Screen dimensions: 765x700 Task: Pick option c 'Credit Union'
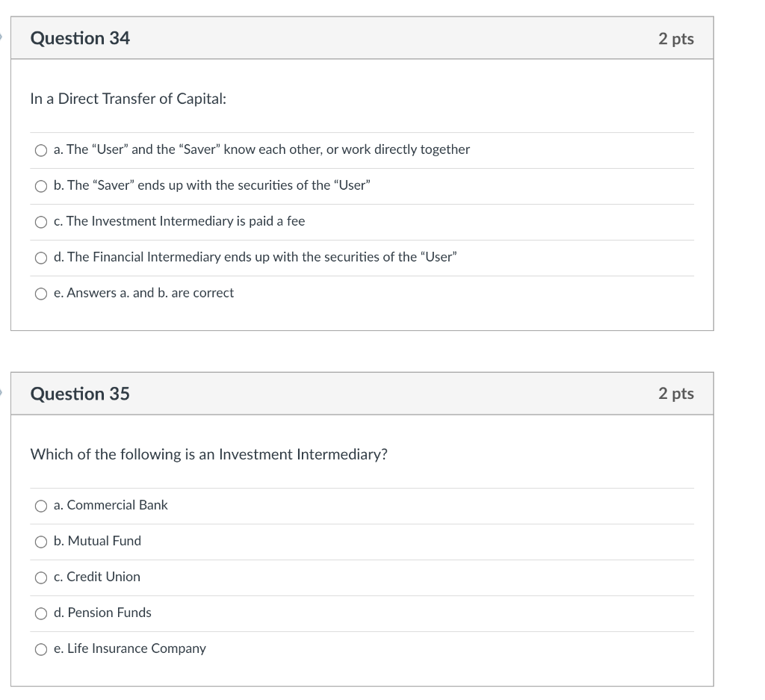tap(41, 577)
